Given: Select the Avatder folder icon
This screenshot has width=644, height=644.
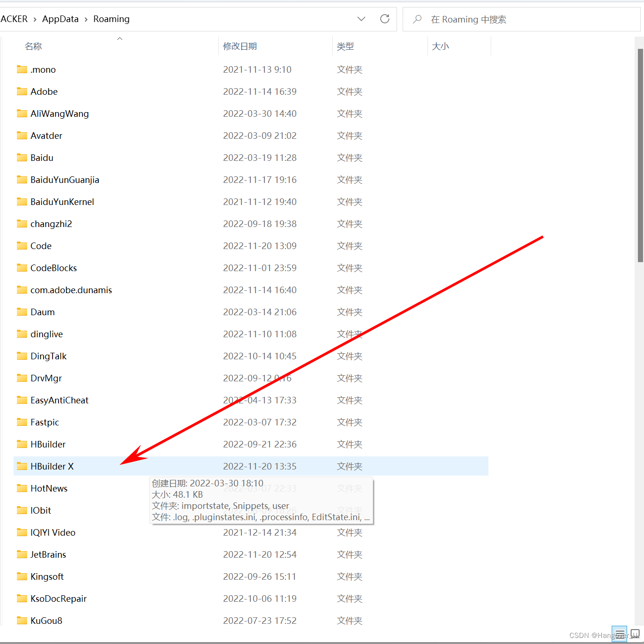Looking at the screenshot, I should point(22,136).
